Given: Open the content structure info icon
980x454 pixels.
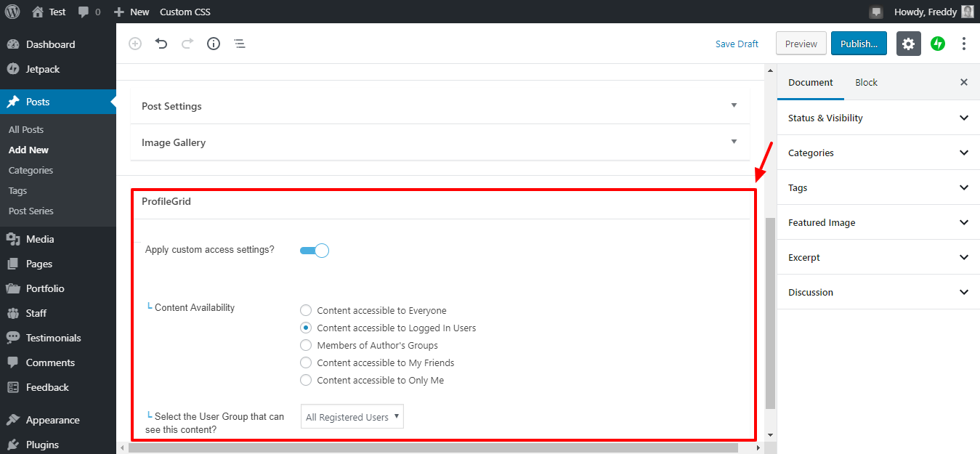Looking at the screenshot, I should click(214, 44).
